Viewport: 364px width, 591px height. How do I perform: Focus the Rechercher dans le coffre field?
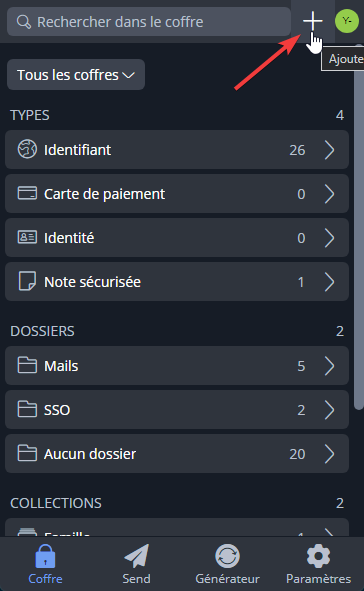(x=149, y=22)
